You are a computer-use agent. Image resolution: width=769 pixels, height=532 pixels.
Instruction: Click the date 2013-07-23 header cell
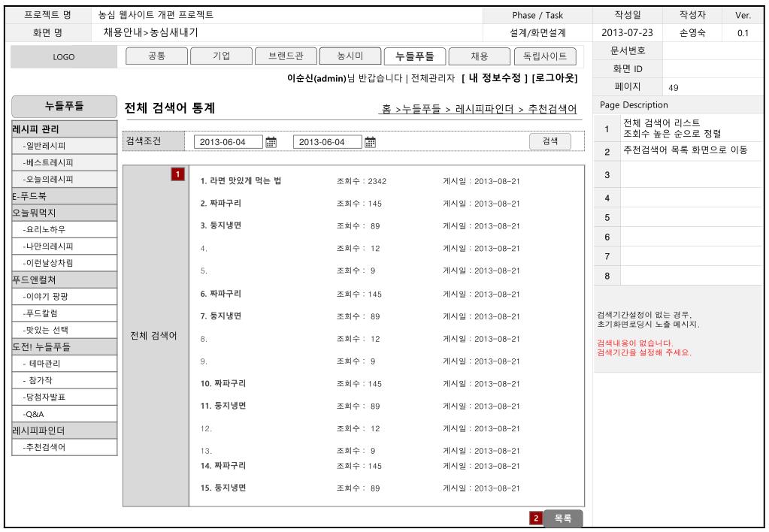tap(627, 33)
